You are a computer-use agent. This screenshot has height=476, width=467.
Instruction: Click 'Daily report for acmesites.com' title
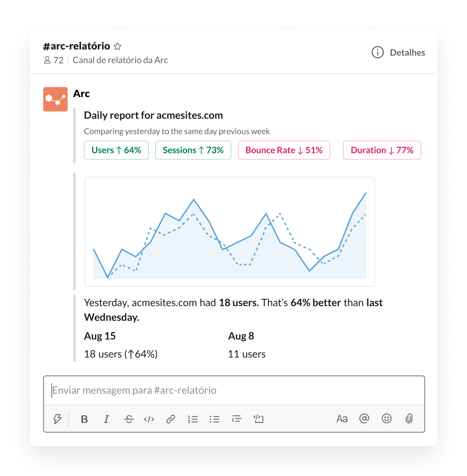click(153, 115)
